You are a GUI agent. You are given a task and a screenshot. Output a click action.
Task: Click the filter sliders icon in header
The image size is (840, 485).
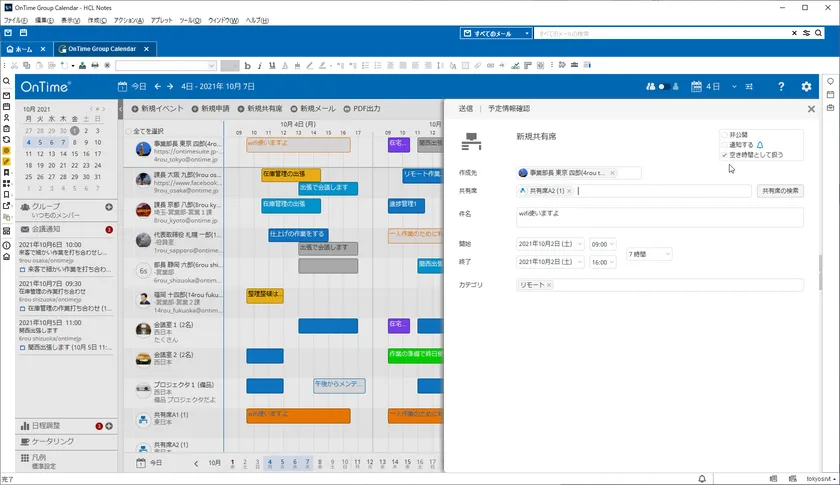pyautogui.click(x=749, y=87)
